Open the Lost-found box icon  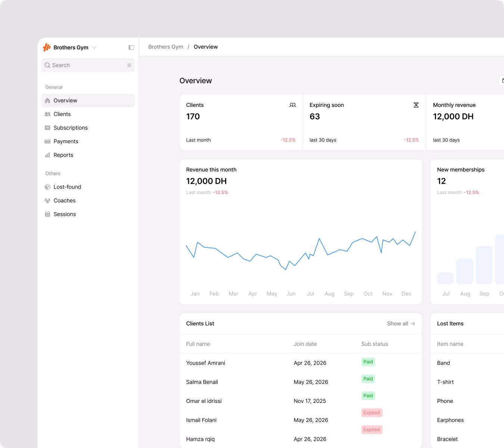tap(47, 187)
